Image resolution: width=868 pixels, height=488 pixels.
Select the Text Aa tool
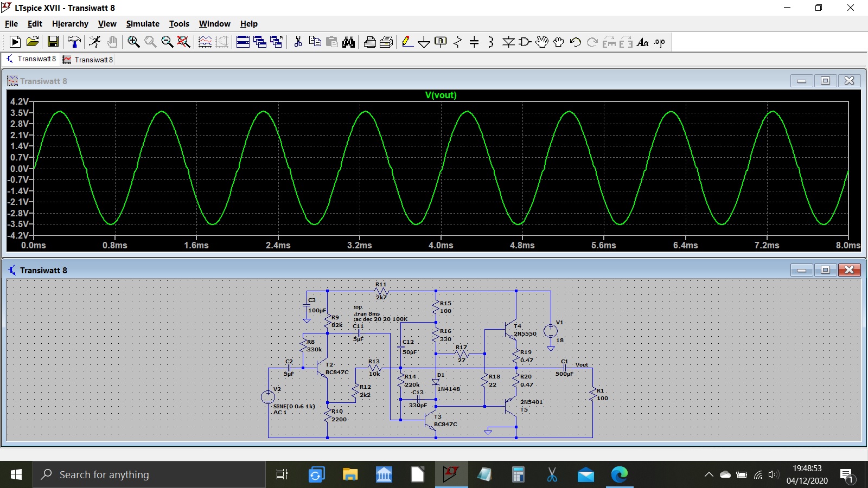[x=643, y=42]
